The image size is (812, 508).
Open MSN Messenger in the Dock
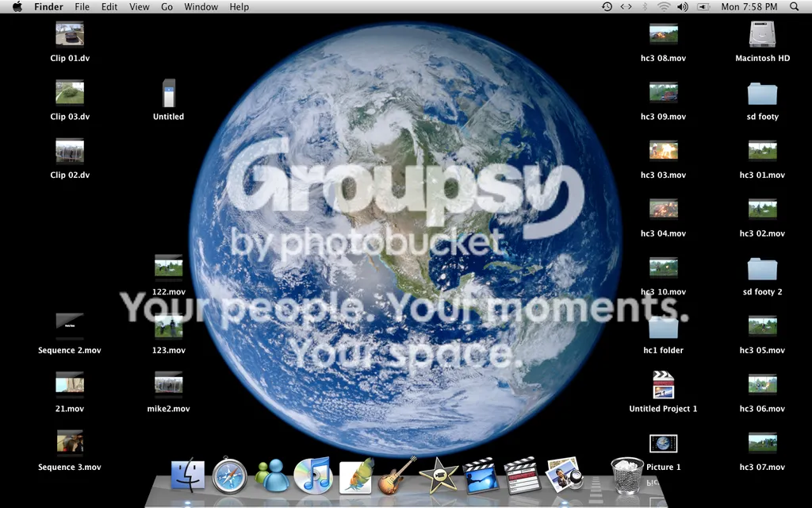pyautogui.click(x=272, y=475)
